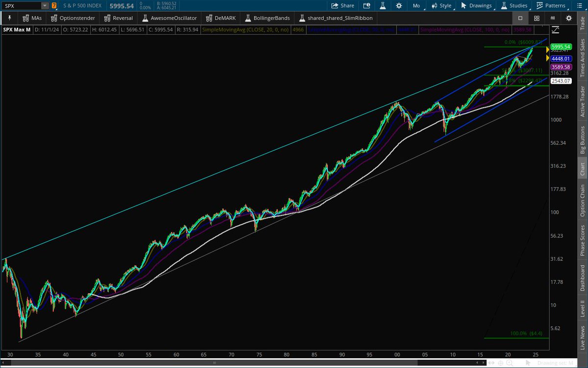The width and height of the screenshot is (588, 368).
Task: Click the orange 7 link color icon
Action: 54,6
